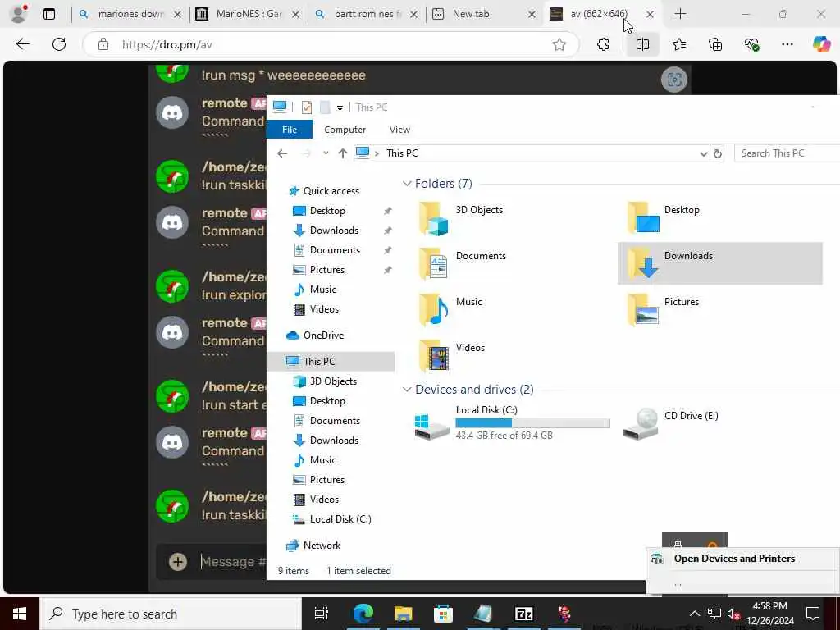
Task: Go up one level with up arrow
Action: (x=343, y=153)
